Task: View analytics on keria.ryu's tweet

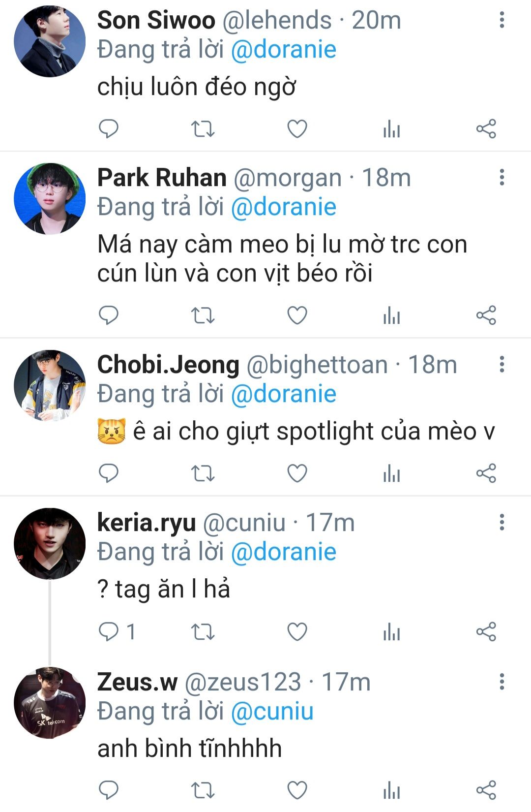Action: coord(391,632)
